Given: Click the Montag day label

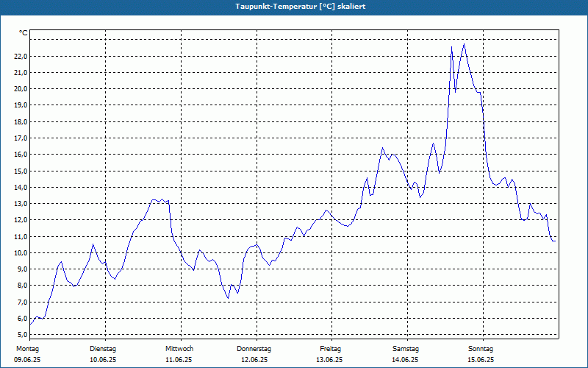Looking at the screenshot, I should [27, 349].
